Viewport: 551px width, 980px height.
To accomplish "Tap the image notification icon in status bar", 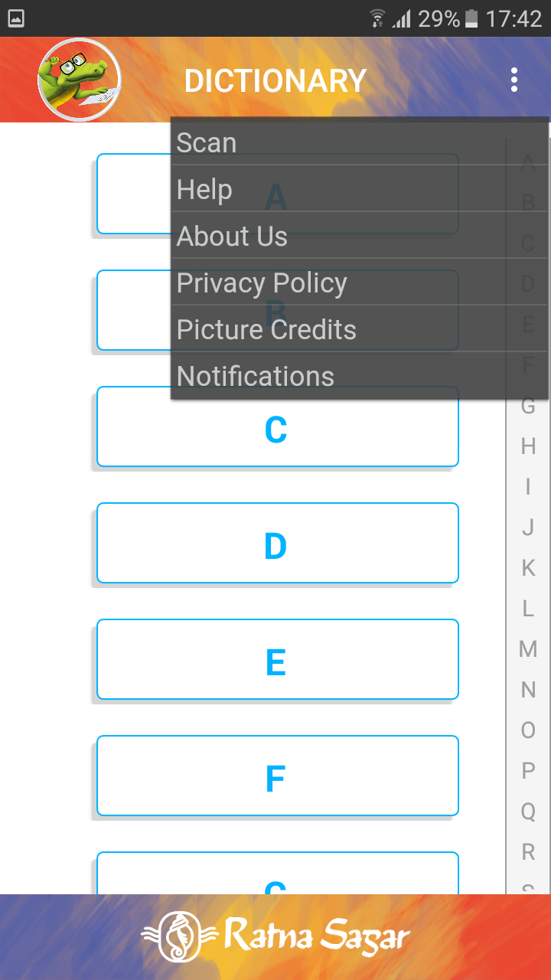I will coord(15,18).
